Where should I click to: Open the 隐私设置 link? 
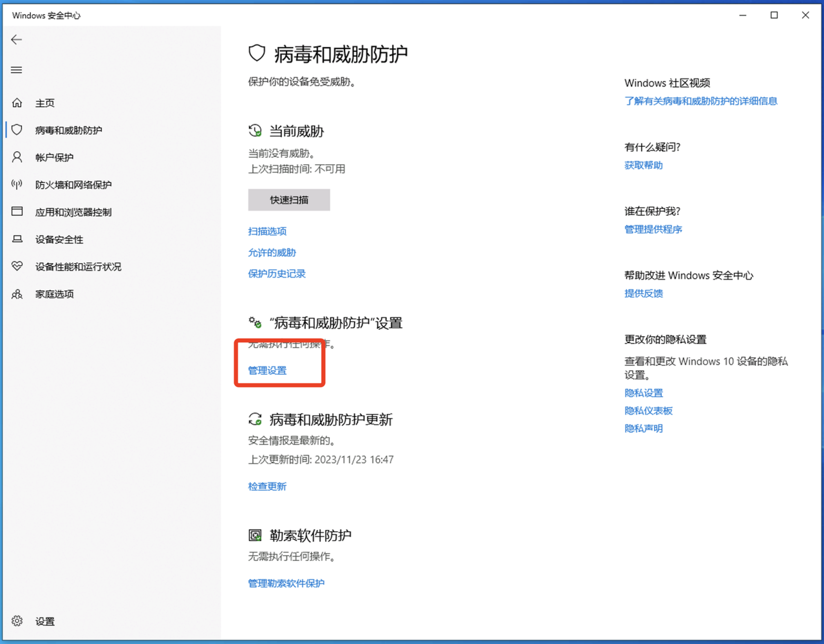tap(644, 393)
